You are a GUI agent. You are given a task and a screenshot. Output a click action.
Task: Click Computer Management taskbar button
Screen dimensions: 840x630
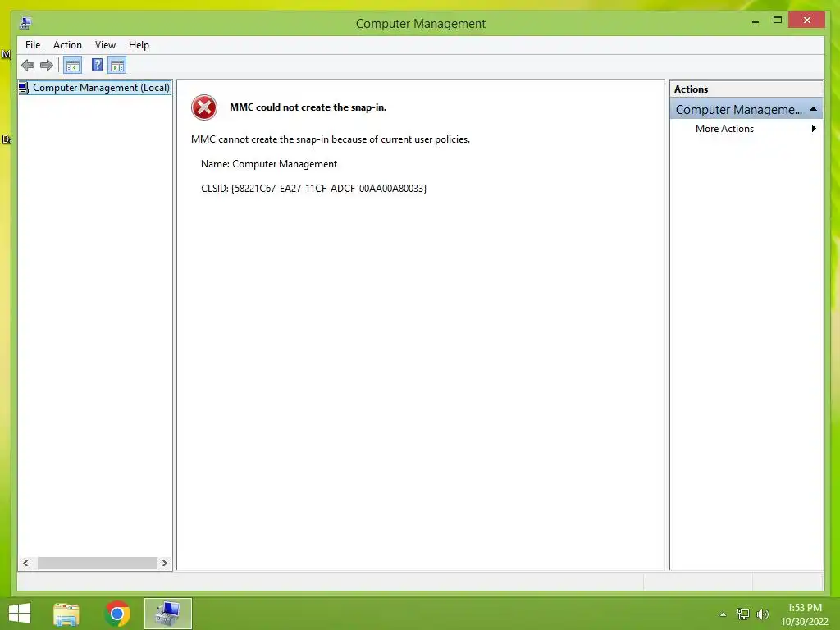pos(167,614)
